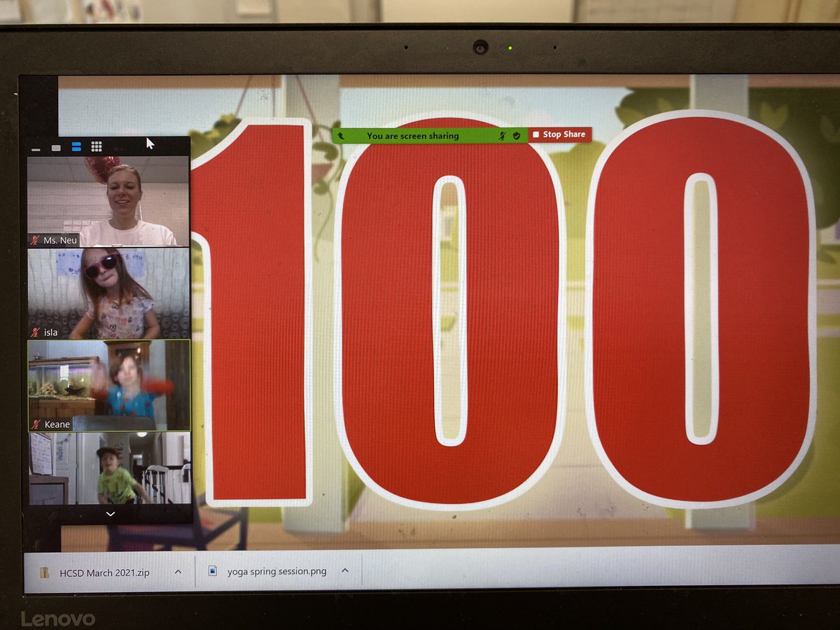The width and height of the screenshot is (840, 630).
Task: Switch to the single active speaker view icon
Action: point(56,148)
